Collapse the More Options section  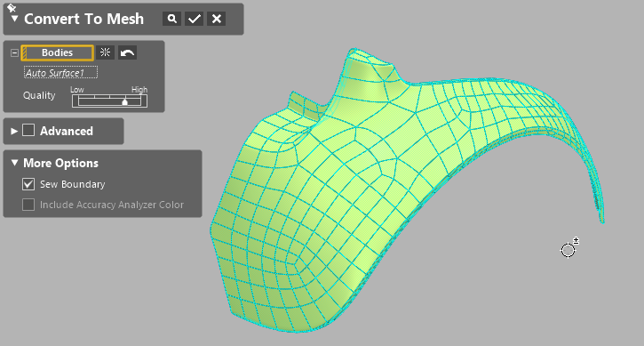coord(14,163)
